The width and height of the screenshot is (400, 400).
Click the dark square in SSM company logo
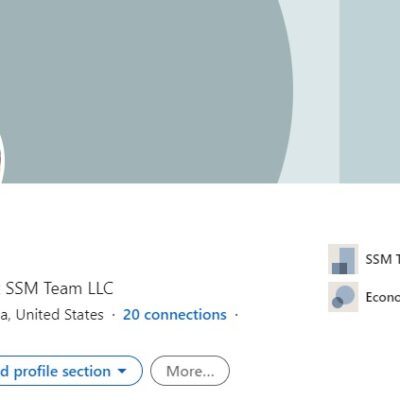339,268
